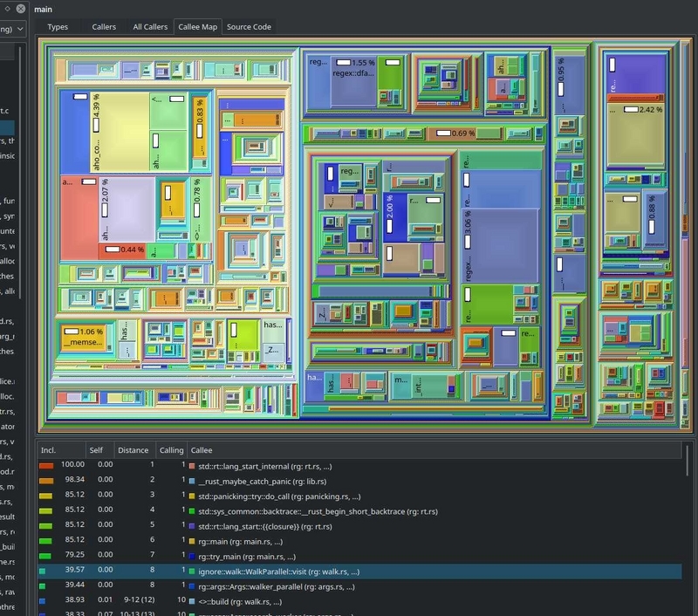Select row <>::build (rg: walk.rs, ...)
Viewport: 698px width, 616px height.
[x=359, y=602]
